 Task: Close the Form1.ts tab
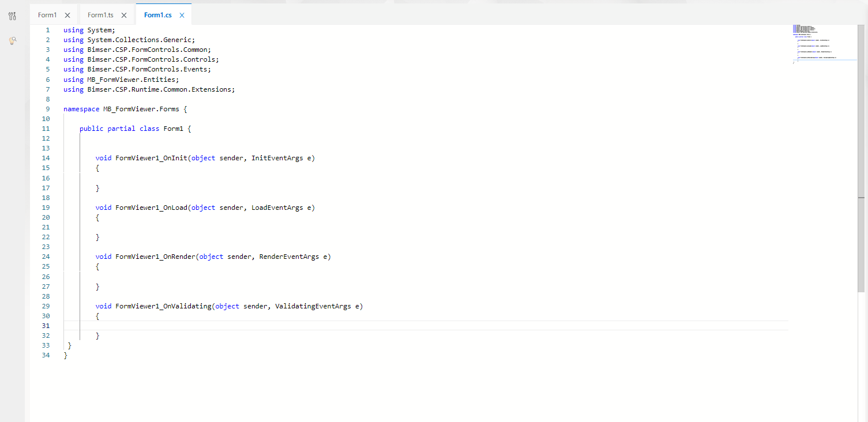[x=124, y=15]
